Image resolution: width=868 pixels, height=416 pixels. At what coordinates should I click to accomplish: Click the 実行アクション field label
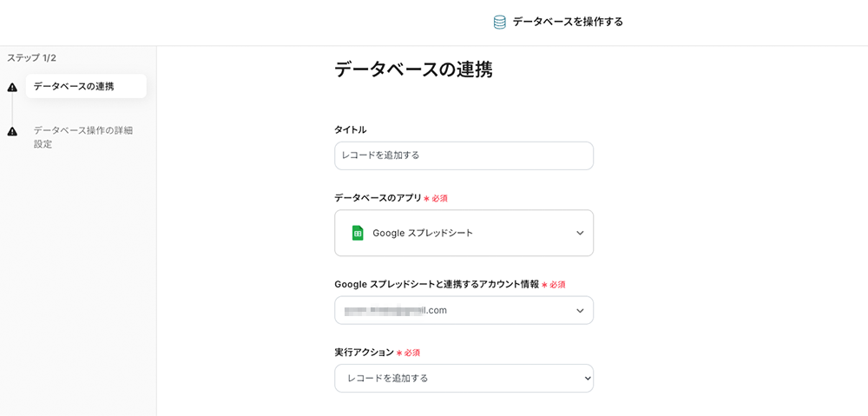[x=364, y=353]
